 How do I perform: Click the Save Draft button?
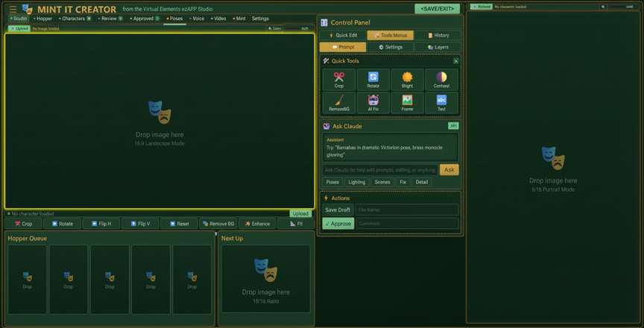coord(338,209)
